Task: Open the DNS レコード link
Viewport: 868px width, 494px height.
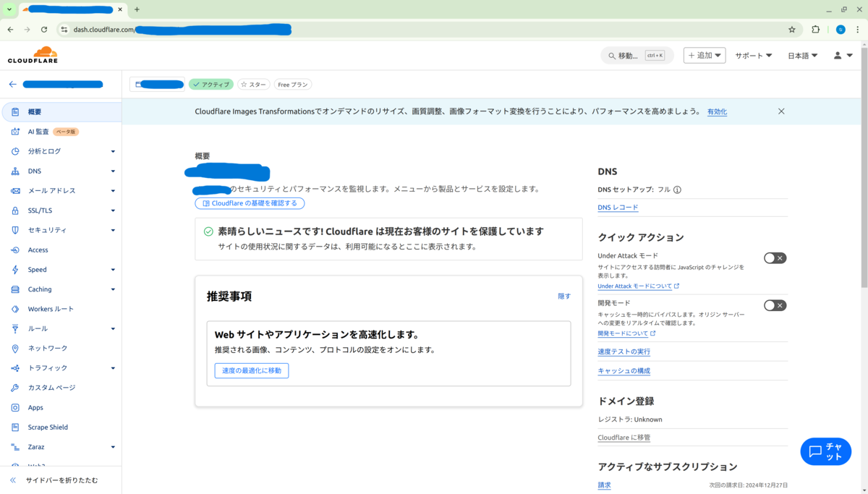Action: coord(618,208)
